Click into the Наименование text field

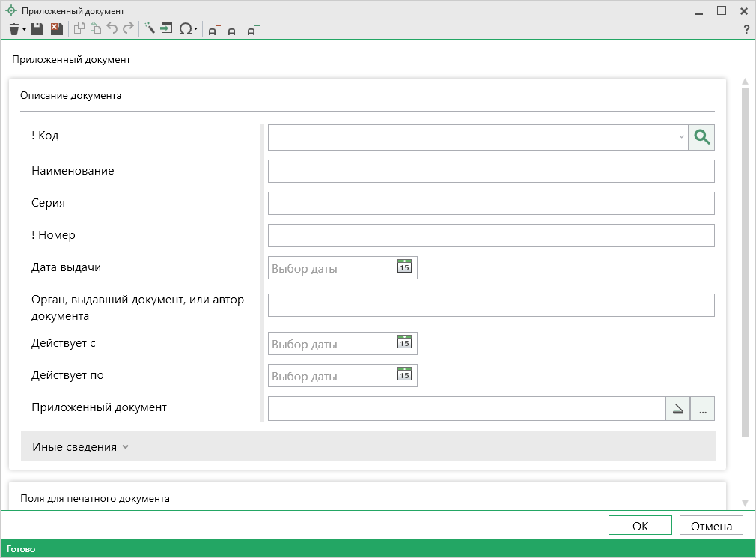point(490,172)
